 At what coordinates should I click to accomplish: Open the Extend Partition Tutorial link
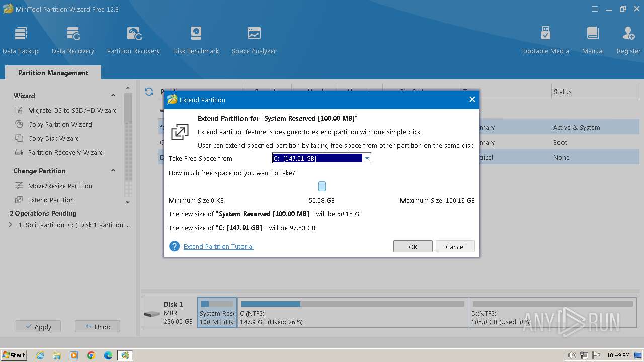click(218, 246)
